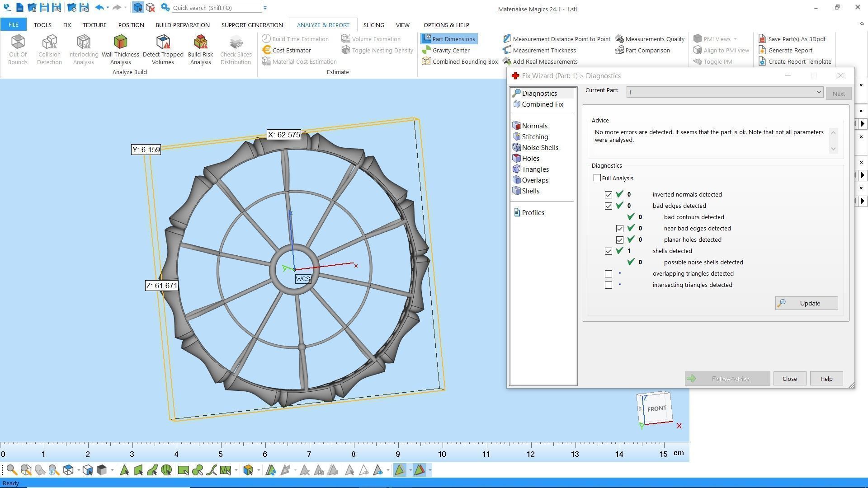Check overlapping triangles detected box
This screenshot has height=488, width=868.
click(609, 274)
